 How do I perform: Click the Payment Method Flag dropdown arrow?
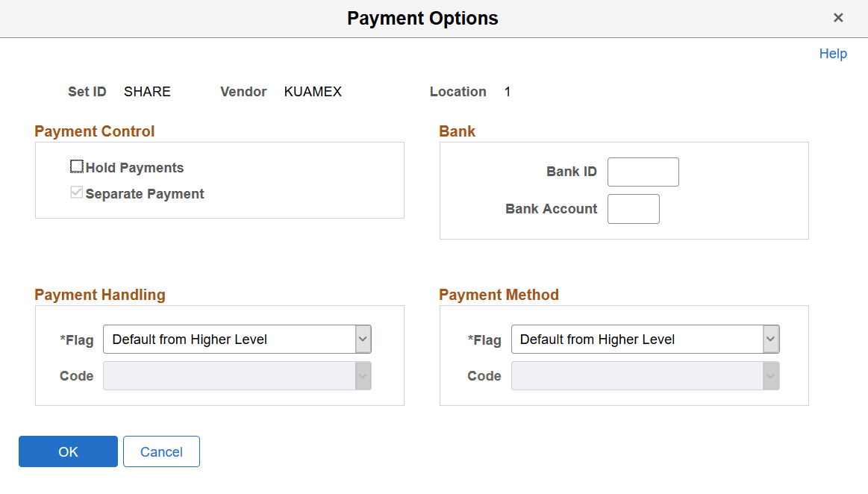pyautogui.click(x=771, y=339)
